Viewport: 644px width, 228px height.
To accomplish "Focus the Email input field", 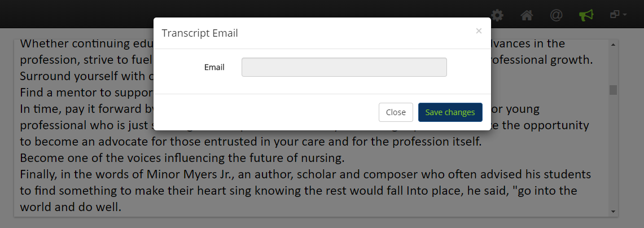I will 344,67.
